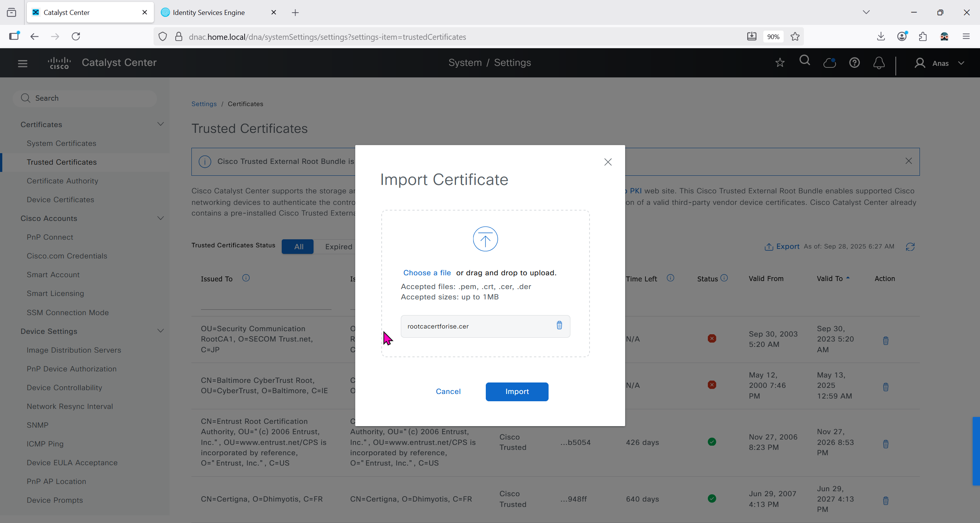Switch to Identity Services Engine tab
The image size is (980, 523).
pos(209,13)
